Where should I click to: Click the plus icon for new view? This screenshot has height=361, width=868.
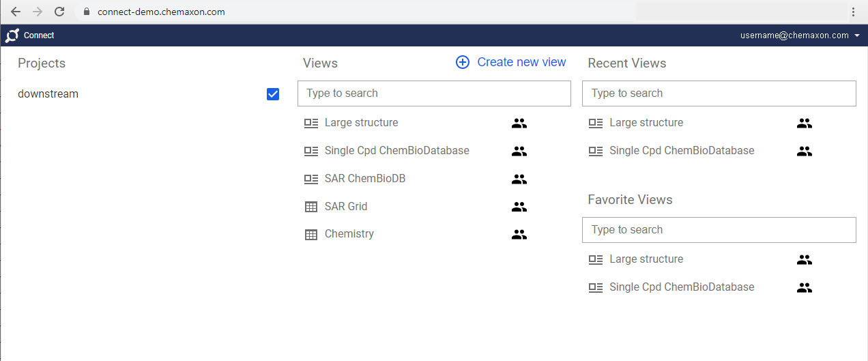pos(463,62)
